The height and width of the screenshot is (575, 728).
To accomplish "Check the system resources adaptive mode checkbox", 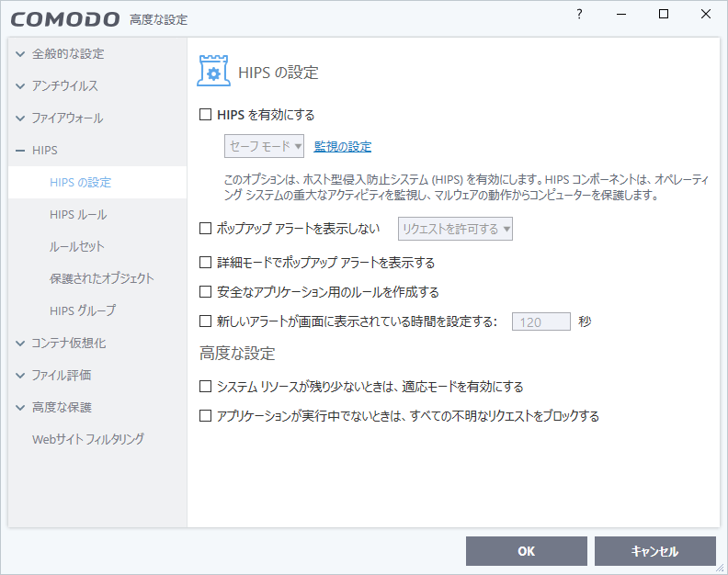I will 206,387.
